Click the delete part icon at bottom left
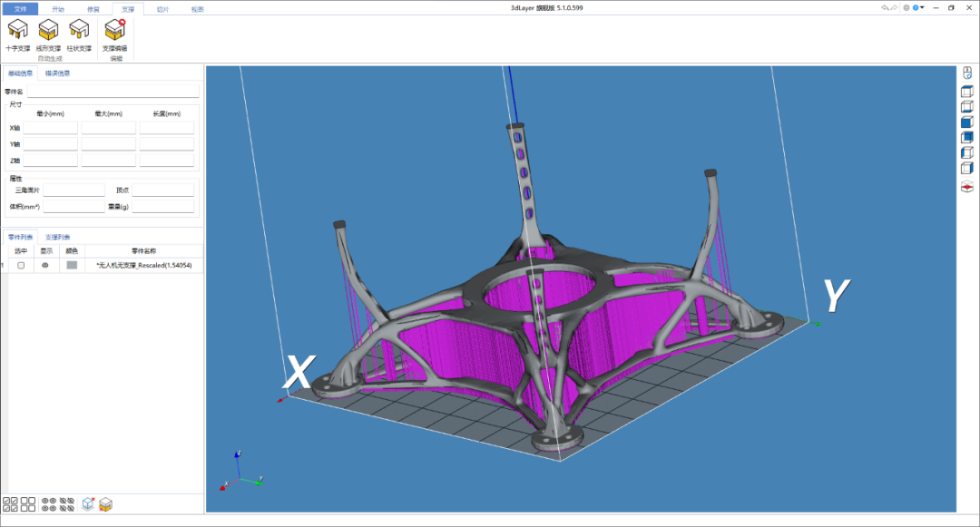This screenshot has height=527, width=980. pos(105,505)
